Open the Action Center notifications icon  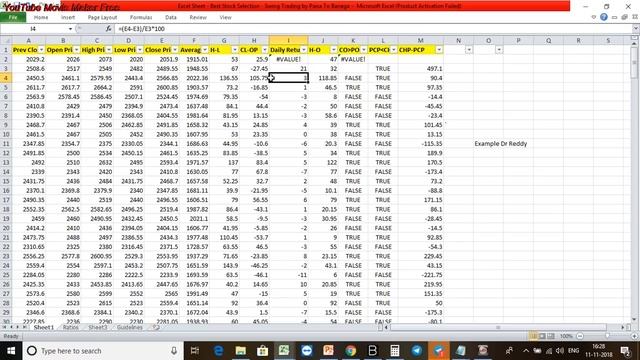pos(625,351)
